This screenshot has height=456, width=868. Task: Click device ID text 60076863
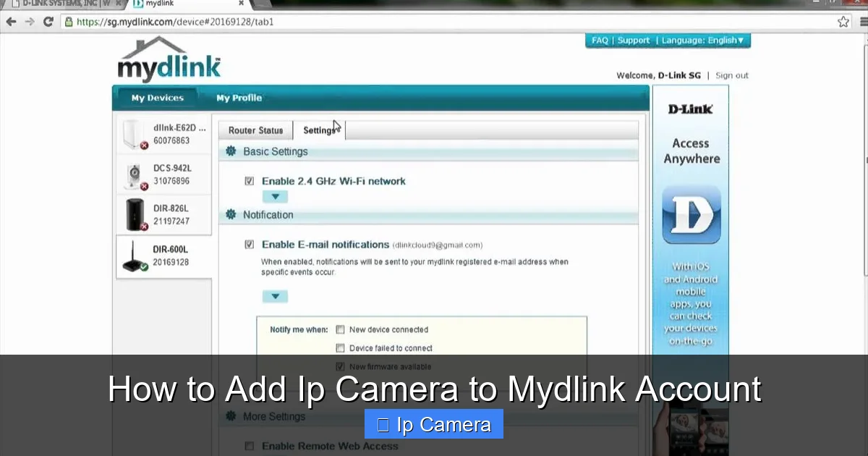(171, 140)
